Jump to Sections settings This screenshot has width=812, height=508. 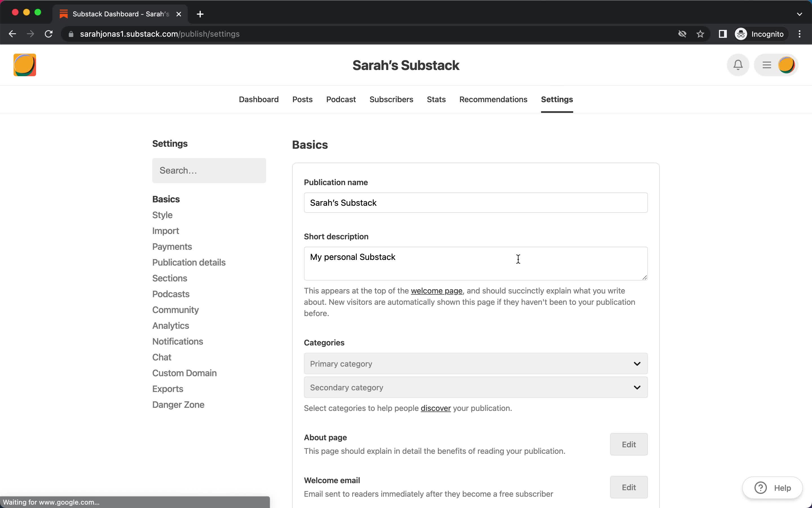tap(170, 278)
